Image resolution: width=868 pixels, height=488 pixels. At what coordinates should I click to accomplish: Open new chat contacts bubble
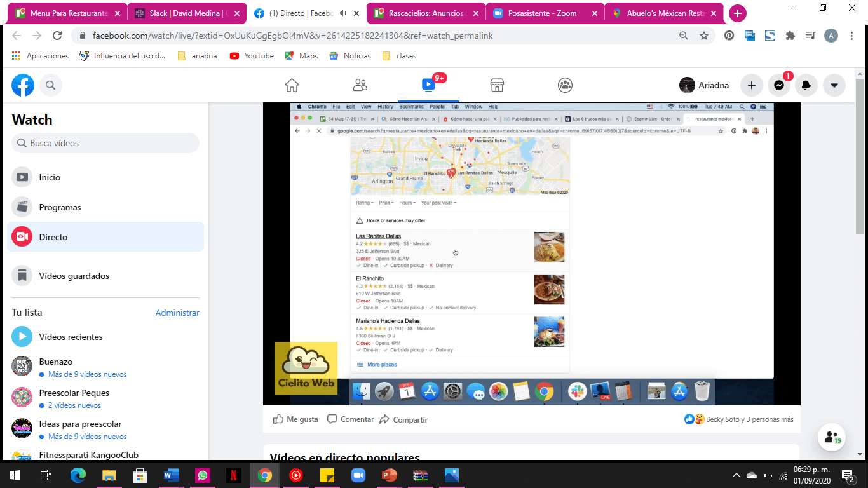point(832,437)
